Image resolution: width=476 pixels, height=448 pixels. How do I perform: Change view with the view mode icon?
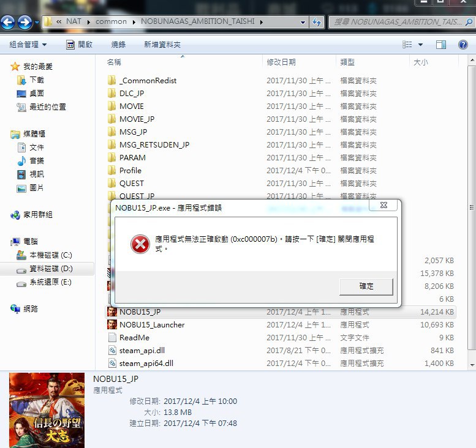point(407,45)
